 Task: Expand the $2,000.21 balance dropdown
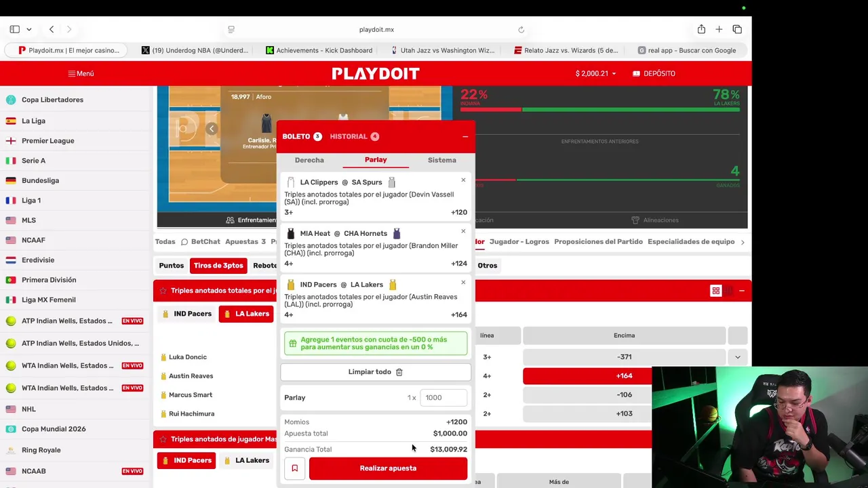595,73
